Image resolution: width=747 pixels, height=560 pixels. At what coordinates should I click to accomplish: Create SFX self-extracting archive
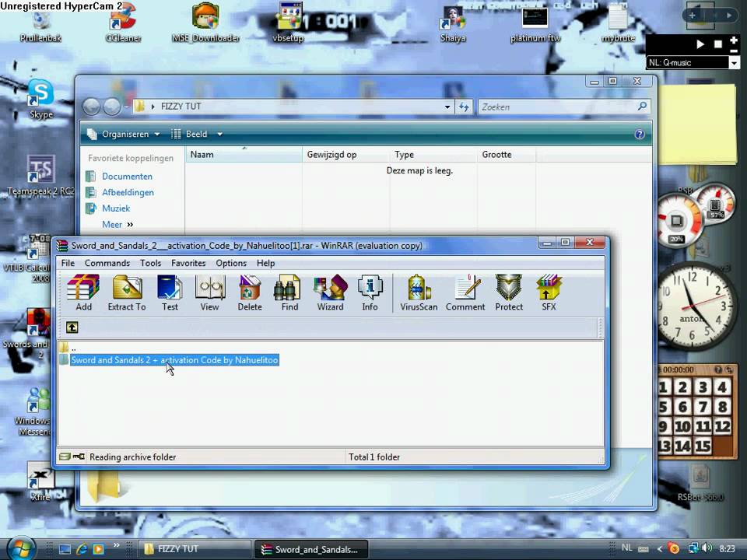549,292
